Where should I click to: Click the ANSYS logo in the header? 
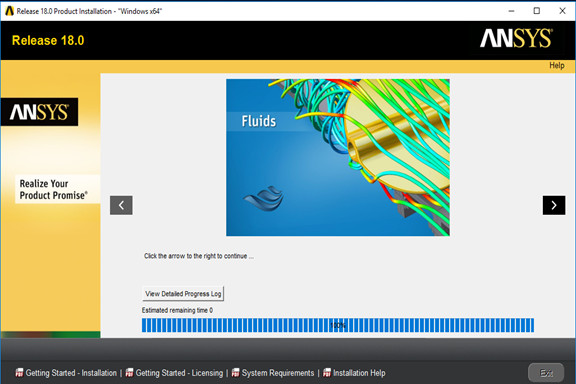point(516,38)
